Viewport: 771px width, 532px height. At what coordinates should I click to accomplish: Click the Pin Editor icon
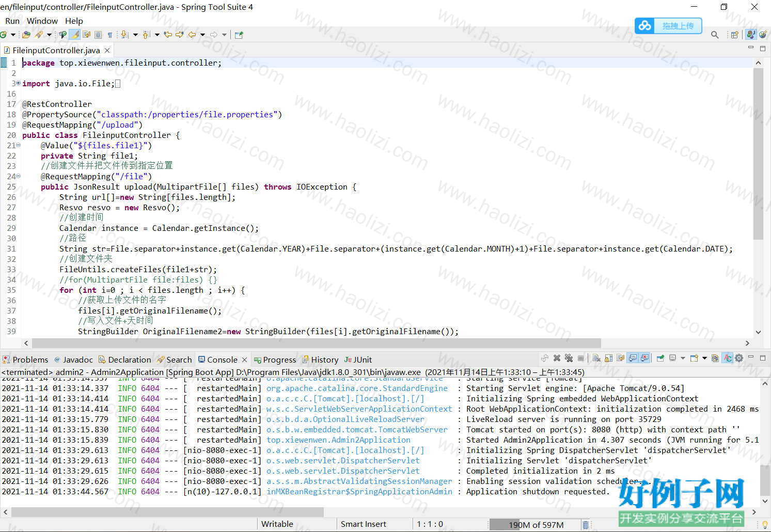(x=239, y=35)
